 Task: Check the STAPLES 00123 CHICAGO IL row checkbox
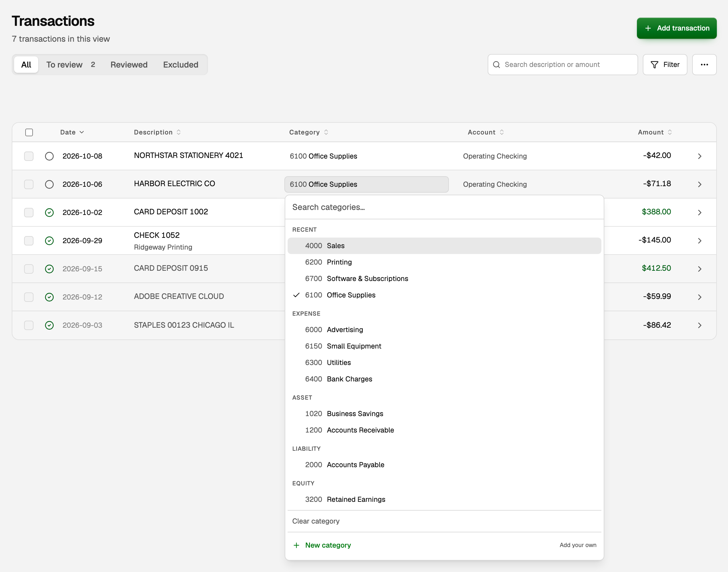point(29,325)
